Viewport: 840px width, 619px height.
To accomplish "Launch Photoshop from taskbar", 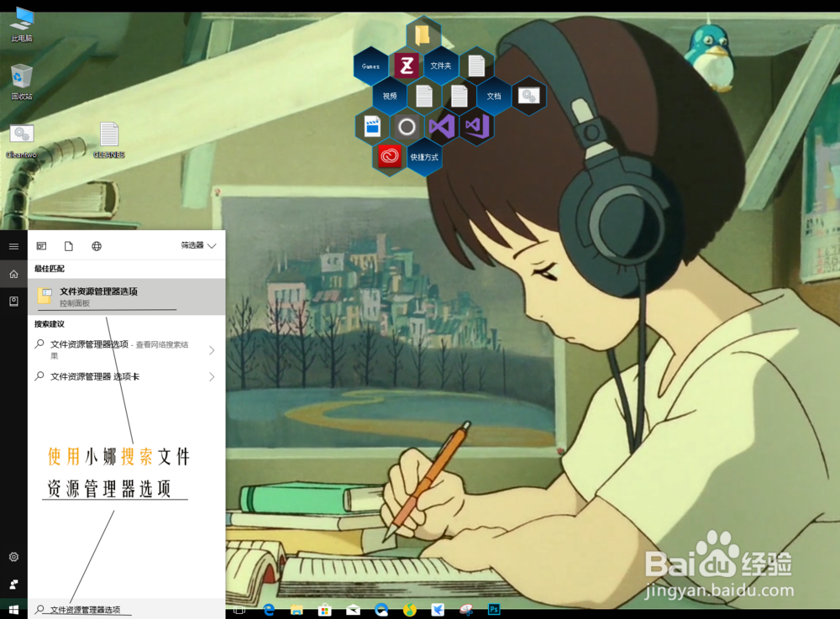I will click(494, 610).
